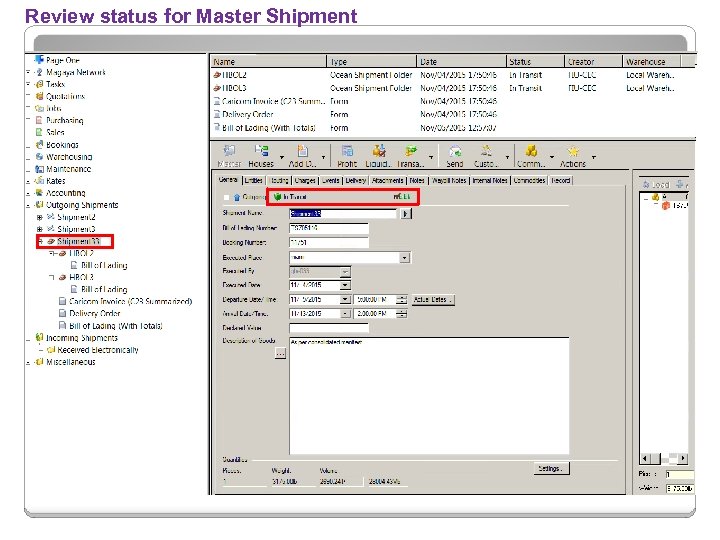
Task: Open the Delivery tab
Action: point(356,180)
